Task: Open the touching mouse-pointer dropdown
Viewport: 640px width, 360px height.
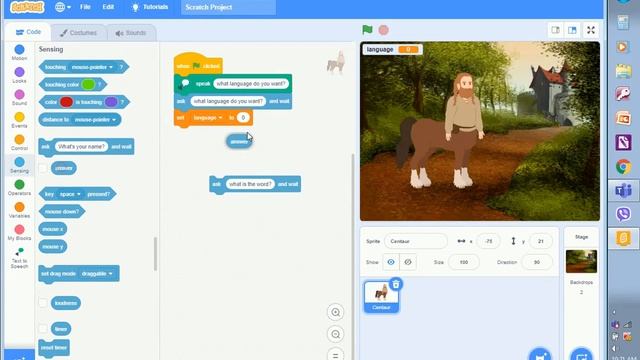Action: (92, 67)
